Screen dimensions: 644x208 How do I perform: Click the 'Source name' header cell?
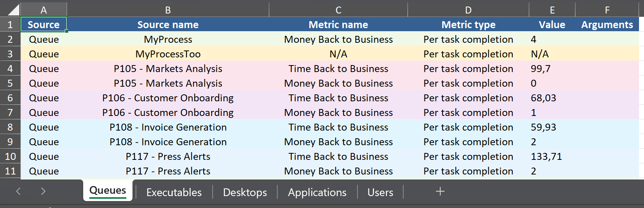168,25
